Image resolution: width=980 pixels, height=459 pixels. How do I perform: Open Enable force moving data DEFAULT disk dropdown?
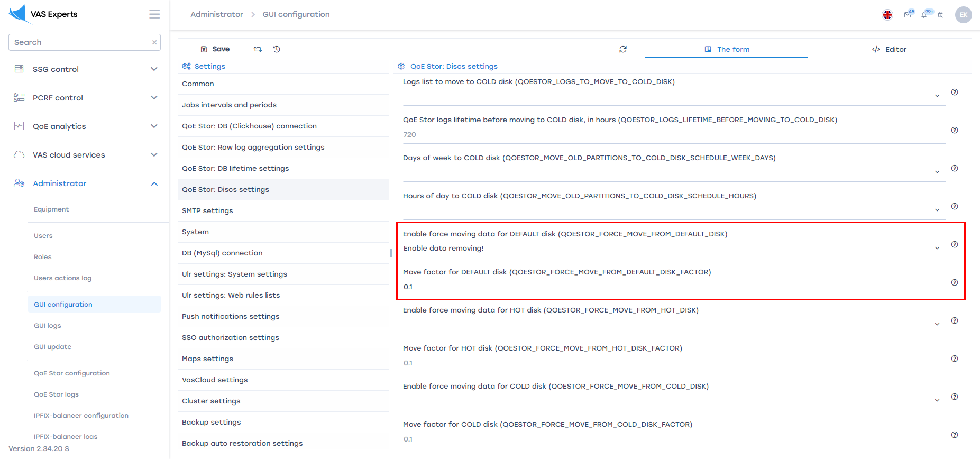pos(937,248)
